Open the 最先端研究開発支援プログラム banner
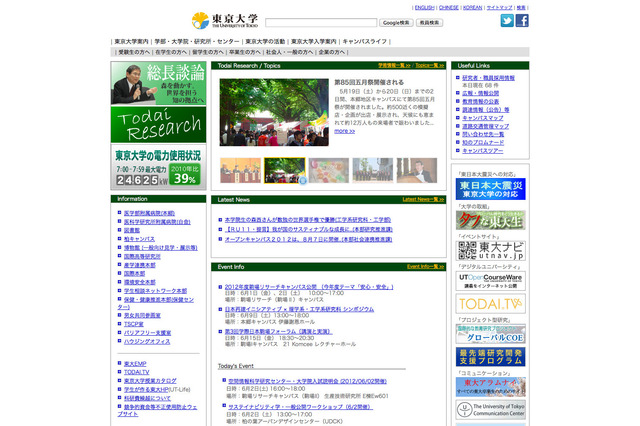This screenshot has width=640, height=426. tap(490, 357)
